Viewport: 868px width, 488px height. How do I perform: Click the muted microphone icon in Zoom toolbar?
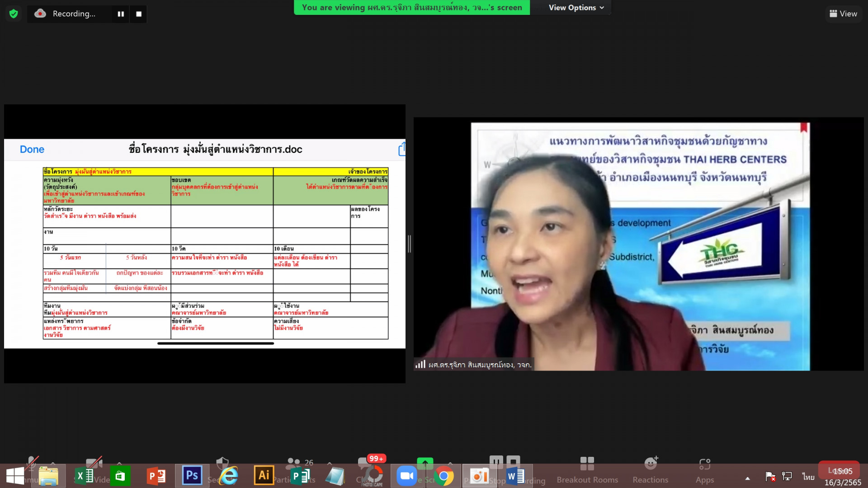(x=32, y=463)
